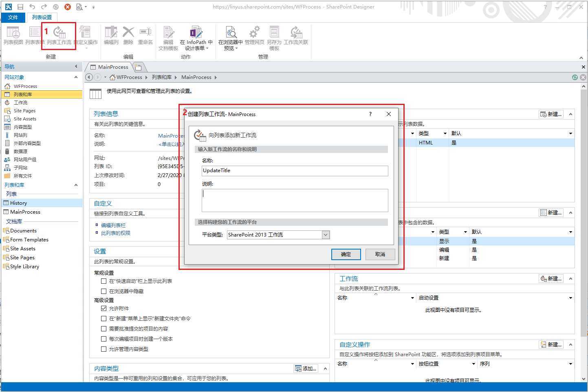Uncheck the allow attachments checkbox

pyautogui.click(x=104, y=308)
